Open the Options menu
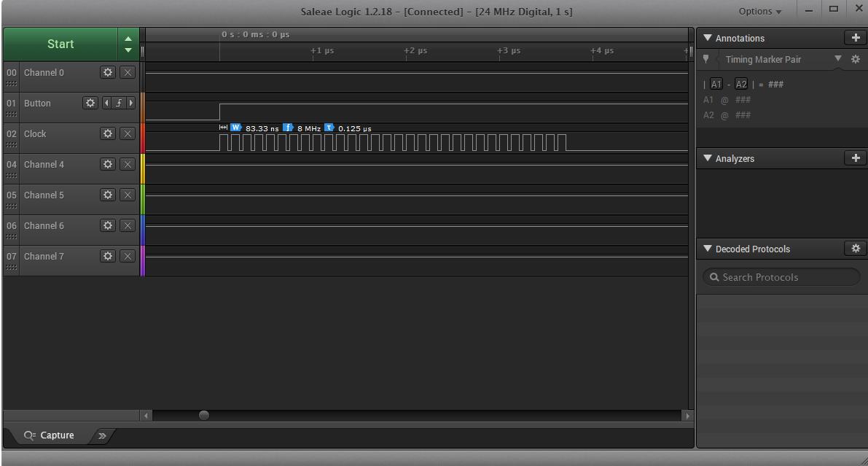 (759, 11)
